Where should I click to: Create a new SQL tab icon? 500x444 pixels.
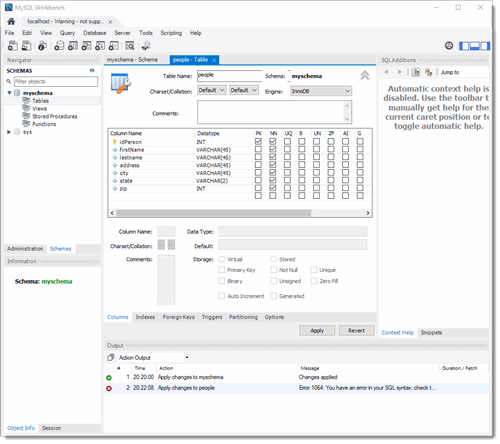click(x=13, y=46)
